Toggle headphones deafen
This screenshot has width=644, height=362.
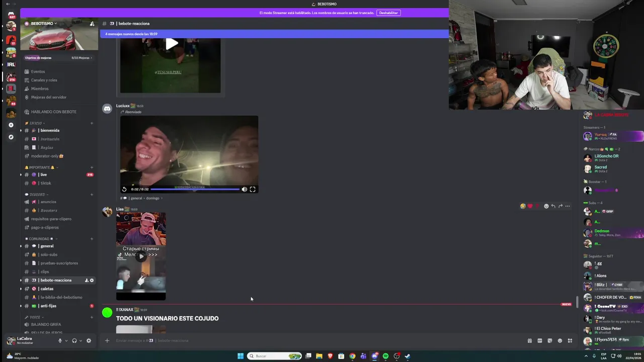tap(74, 340)
